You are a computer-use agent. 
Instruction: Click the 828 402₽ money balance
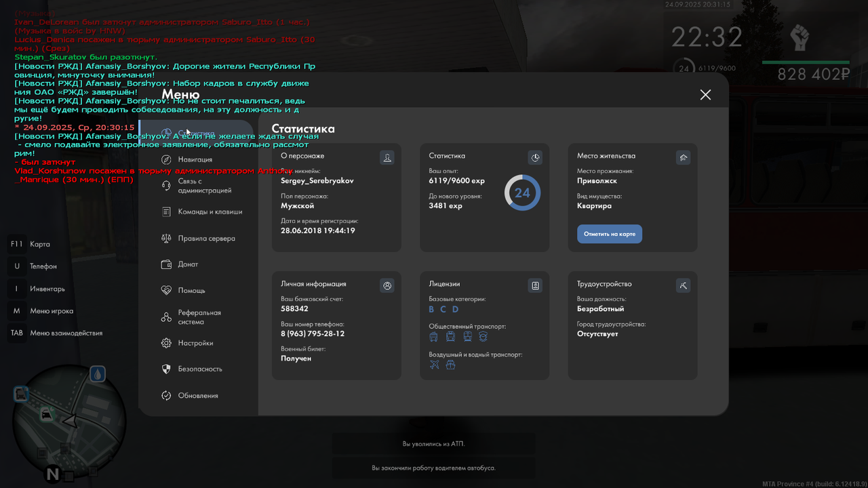pyautogui.click(x=814, y=75)
